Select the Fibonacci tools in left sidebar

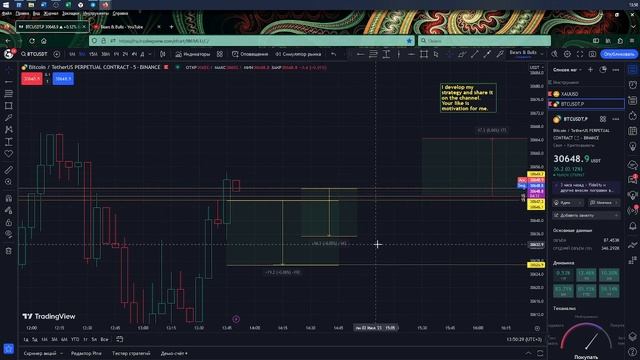point(8,93)
